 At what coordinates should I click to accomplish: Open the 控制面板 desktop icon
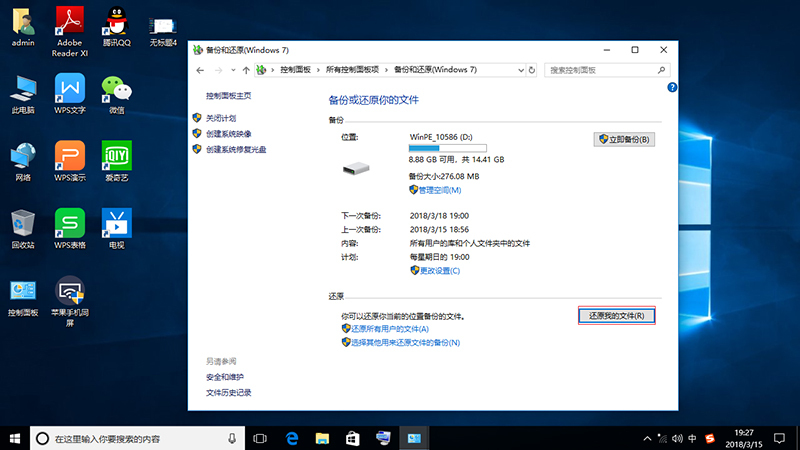point(23,297)
